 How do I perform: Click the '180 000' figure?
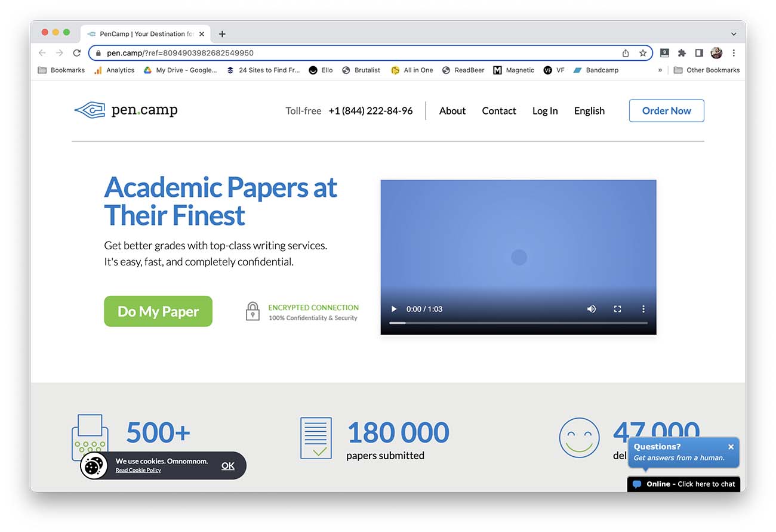[398, 432]
